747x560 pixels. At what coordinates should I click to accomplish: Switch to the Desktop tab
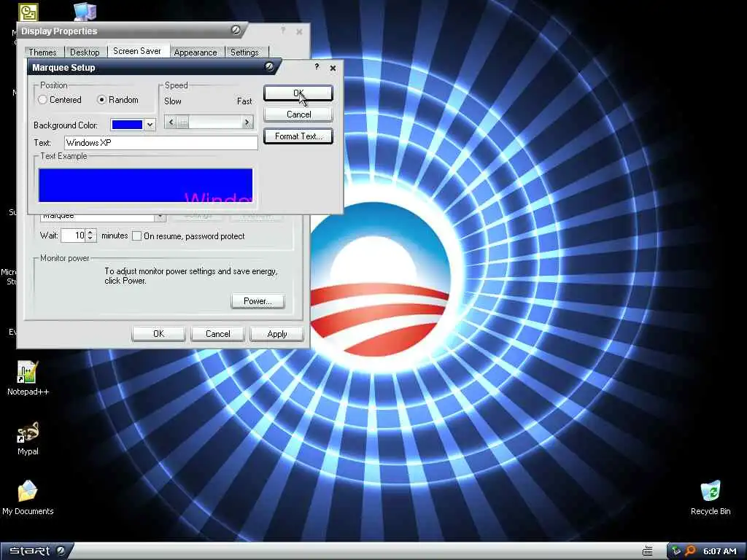click(85, 52)
